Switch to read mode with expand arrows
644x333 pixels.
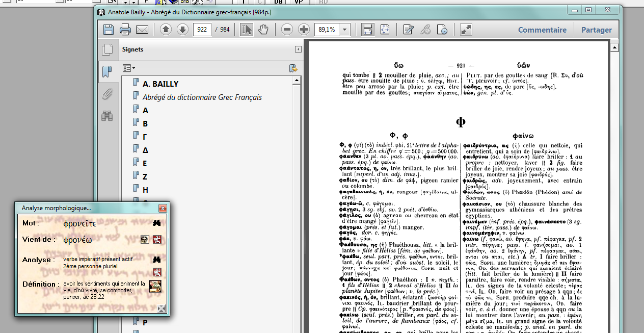[466, 30]
